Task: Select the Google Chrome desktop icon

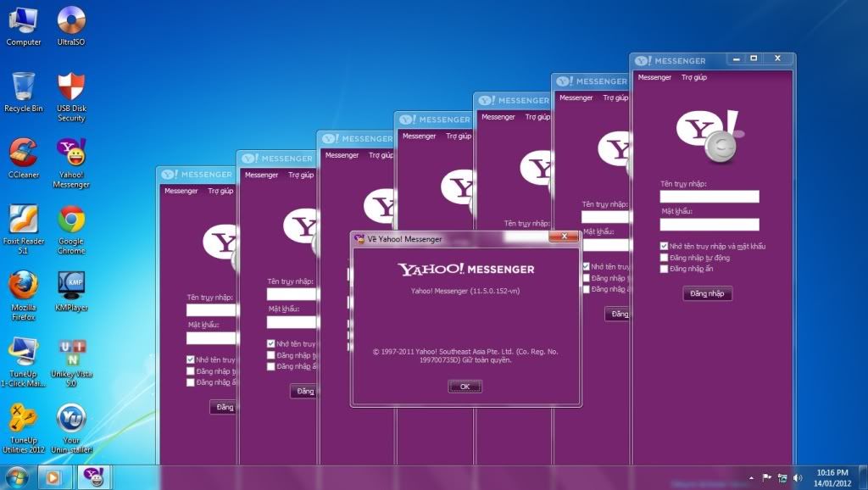Action: coord(71,230)
